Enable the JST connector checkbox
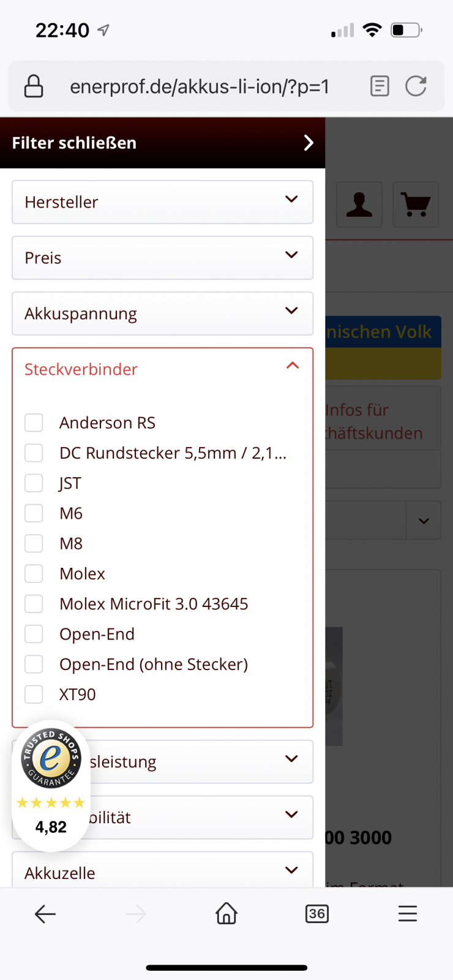453x980 pixels. (x=34, y=483)
